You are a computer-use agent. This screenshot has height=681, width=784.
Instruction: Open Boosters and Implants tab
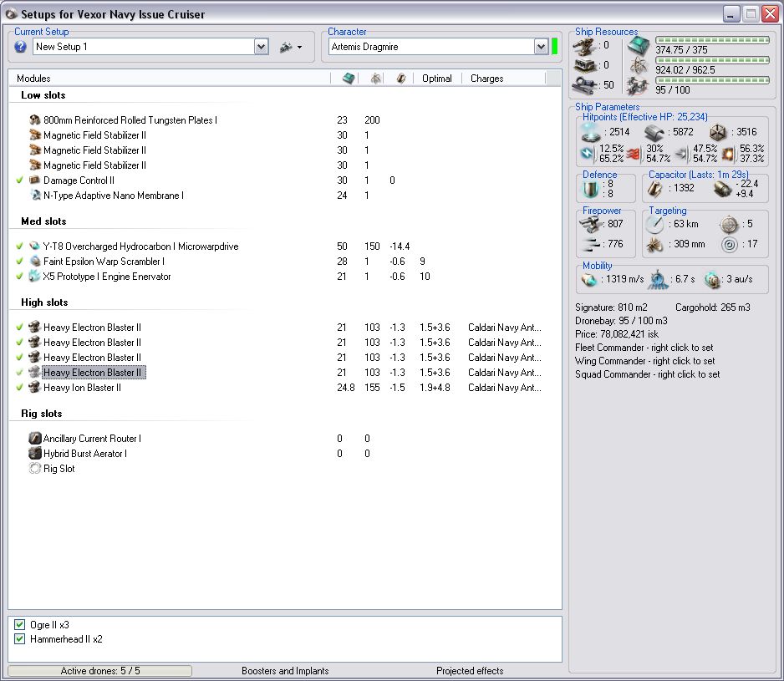click(285, 671)
